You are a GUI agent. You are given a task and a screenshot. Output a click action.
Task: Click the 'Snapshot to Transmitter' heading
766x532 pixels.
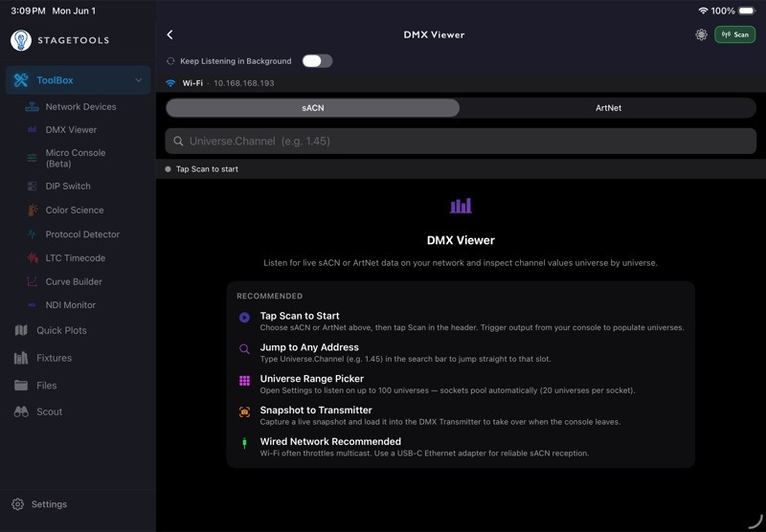pos(316,410)
